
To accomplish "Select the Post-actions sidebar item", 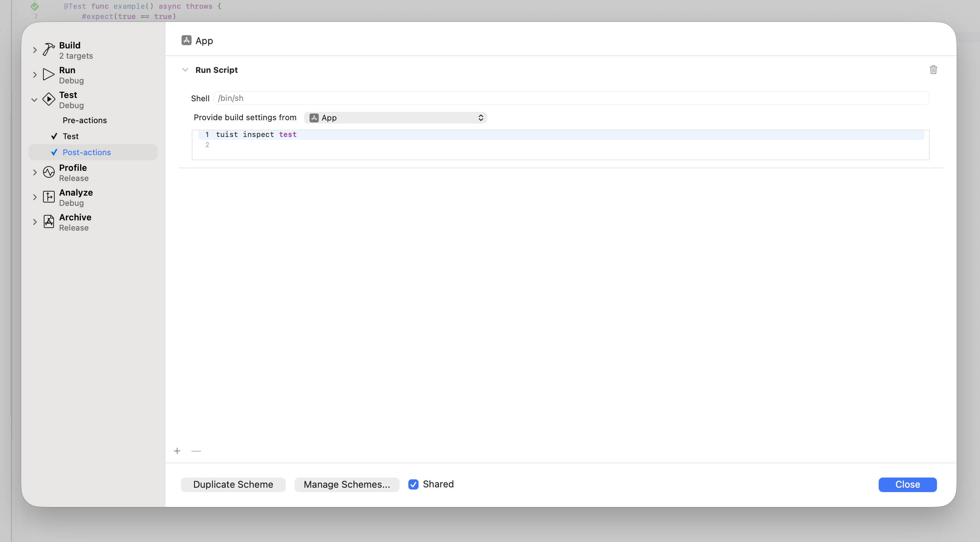I will pyautogui.click(x=87, y=152).
